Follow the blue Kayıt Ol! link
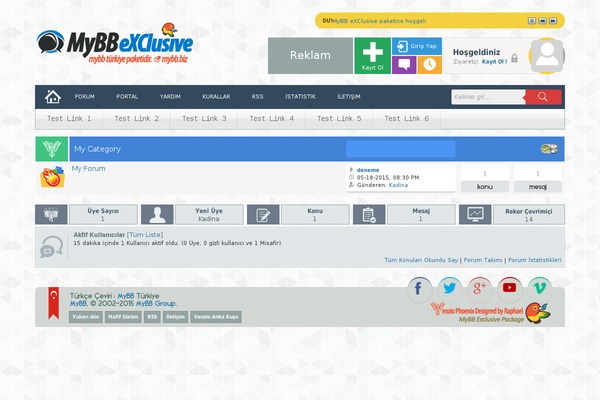The width and height of the screenshot is (600, 400). coord(494,61)
